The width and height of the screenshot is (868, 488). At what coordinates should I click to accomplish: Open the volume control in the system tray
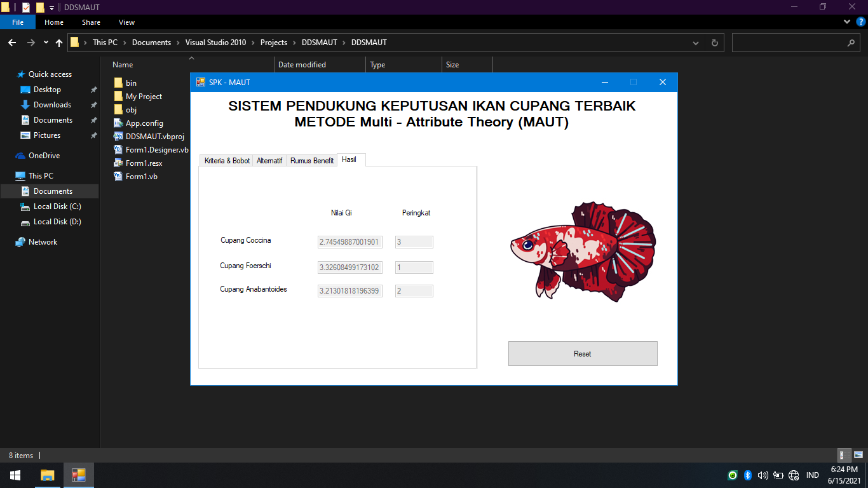(x=763, y=475)
